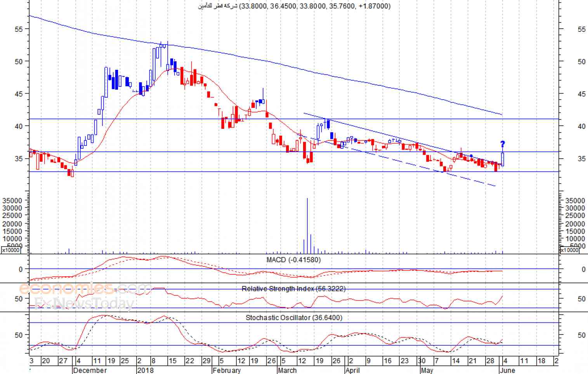
Task: Click the x10000 volume scale label on the right
Action: 569,250
